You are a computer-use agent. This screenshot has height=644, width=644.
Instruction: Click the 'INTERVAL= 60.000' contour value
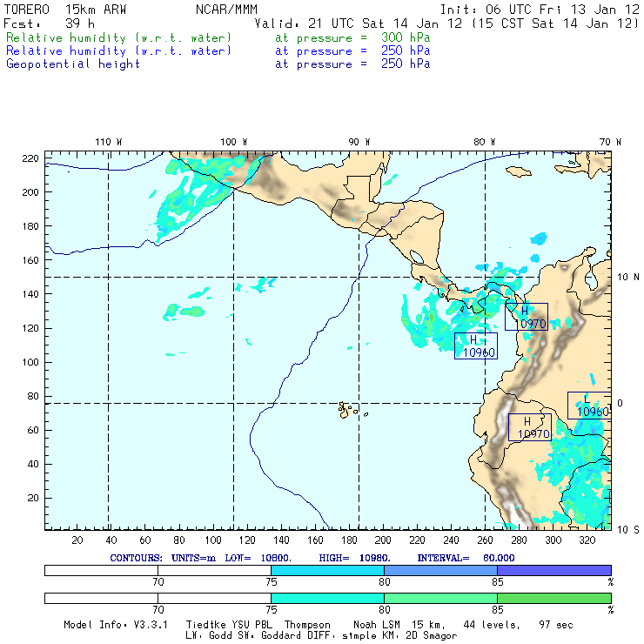point(466,558)
